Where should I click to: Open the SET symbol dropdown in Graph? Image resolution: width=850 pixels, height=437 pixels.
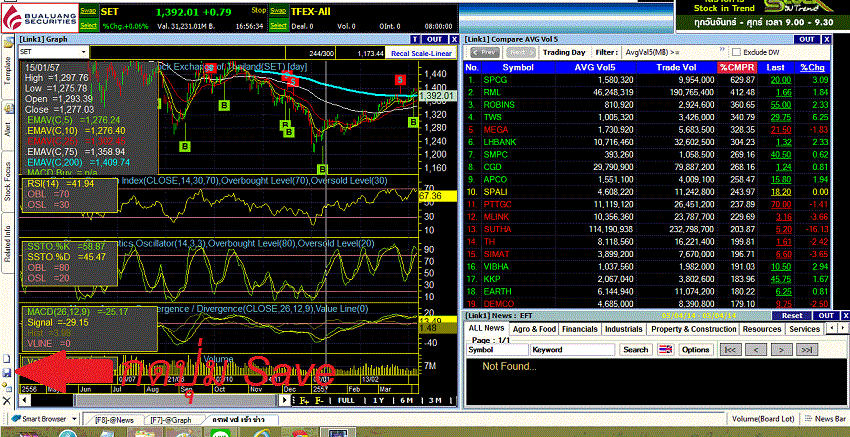(84, 52)
